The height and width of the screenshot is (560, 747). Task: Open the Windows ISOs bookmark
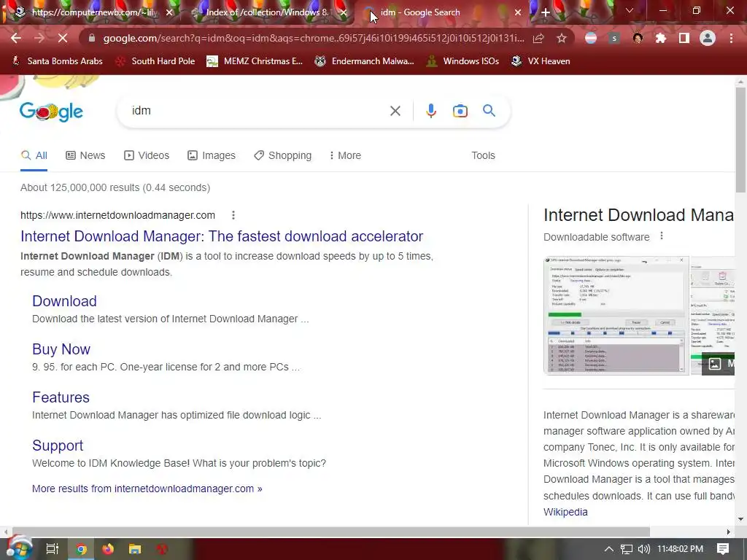[463, 61]
